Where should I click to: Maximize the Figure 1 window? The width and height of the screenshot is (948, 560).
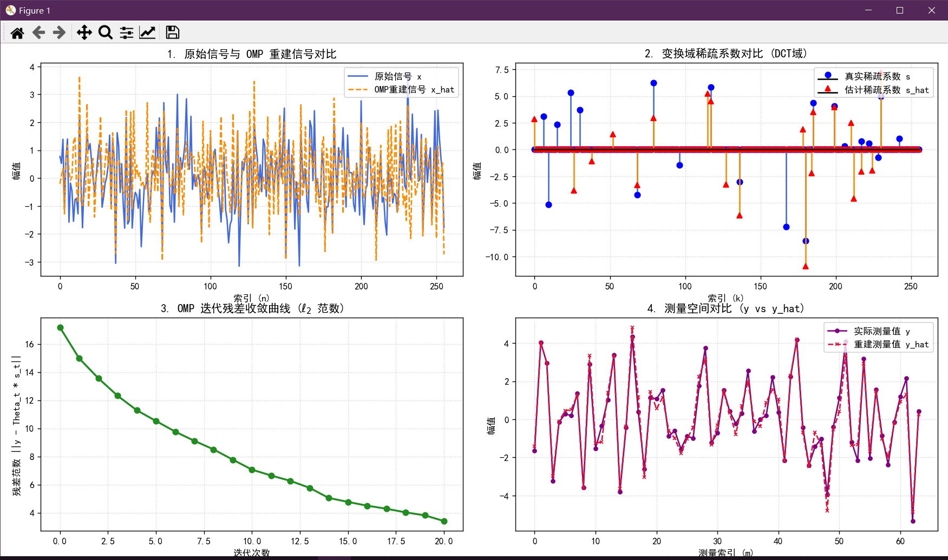[900, 10]
